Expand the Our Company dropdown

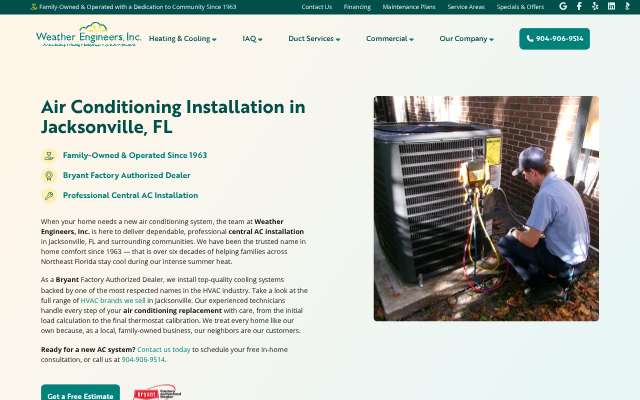[467, 39]
